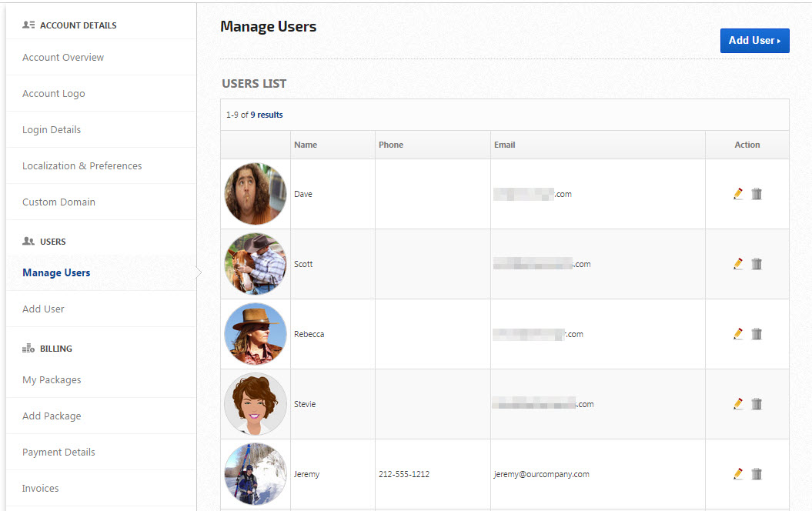Delete Stevie via the trash icon
This screenshot has width=812, height=511.
pos(757,404)
